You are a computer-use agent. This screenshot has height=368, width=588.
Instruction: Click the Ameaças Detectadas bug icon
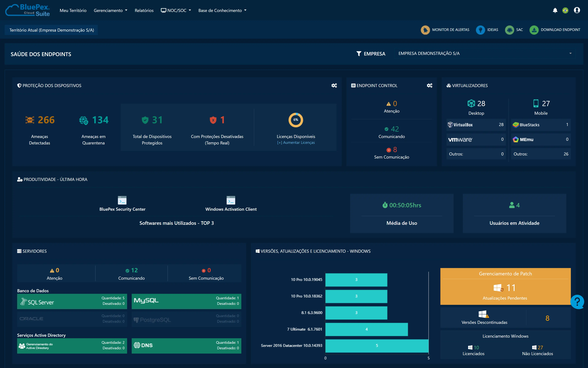tap(30, 120)
